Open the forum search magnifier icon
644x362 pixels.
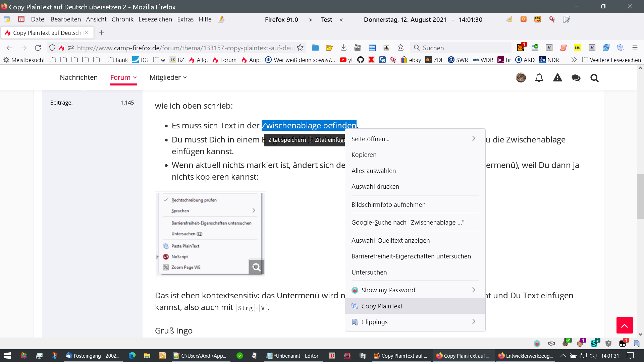pyautogui.click(x=594, y=78)
